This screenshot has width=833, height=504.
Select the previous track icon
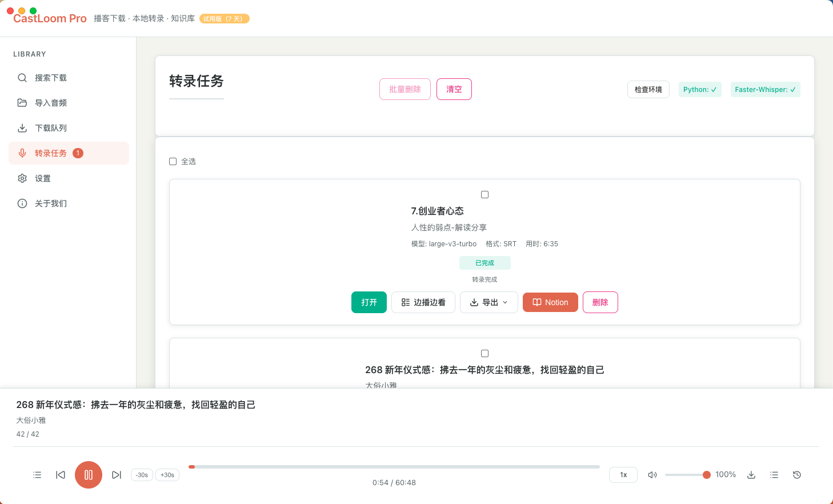click(x=60, y=474)
